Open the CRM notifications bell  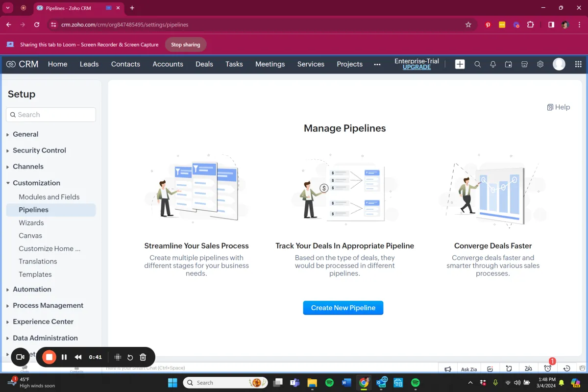pos(493,64)
